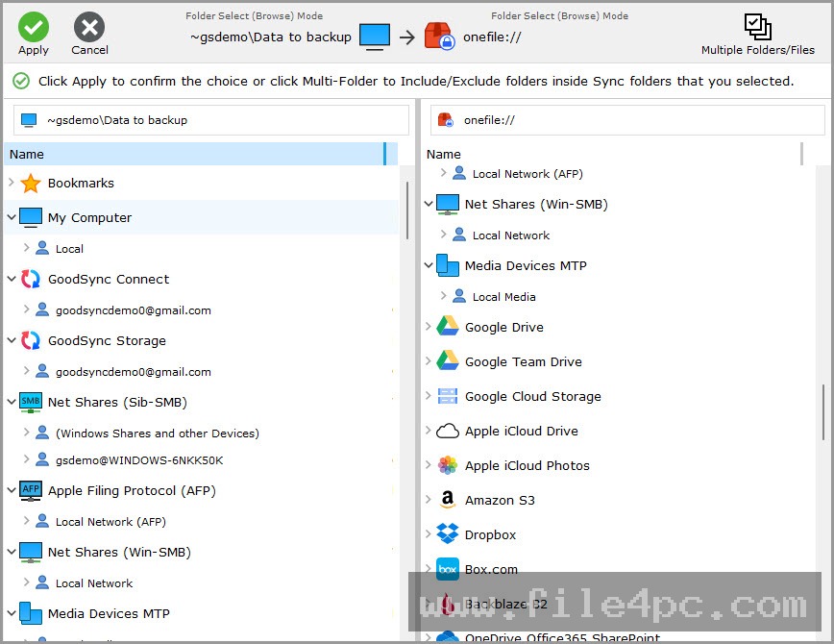Expand the Google Team Drive node
Screen dimensions: 834x644
(x=429, y=360)
